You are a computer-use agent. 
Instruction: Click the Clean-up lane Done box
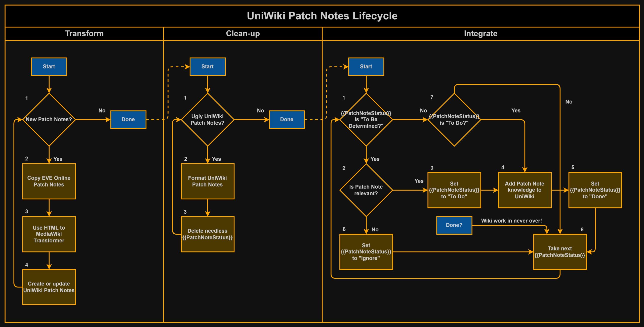tap(287, 120)
